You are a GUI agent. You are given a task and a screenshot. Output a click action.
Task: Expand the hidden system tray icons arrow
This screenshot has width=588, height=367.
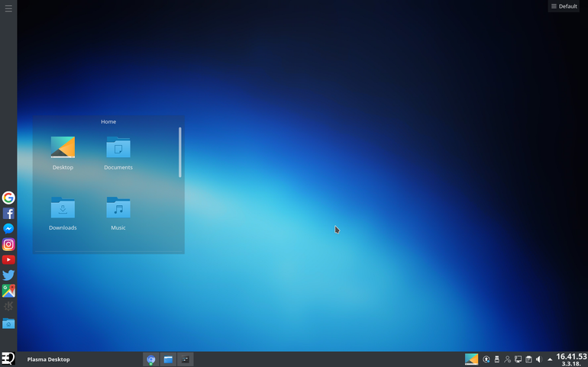click(550, 359)
